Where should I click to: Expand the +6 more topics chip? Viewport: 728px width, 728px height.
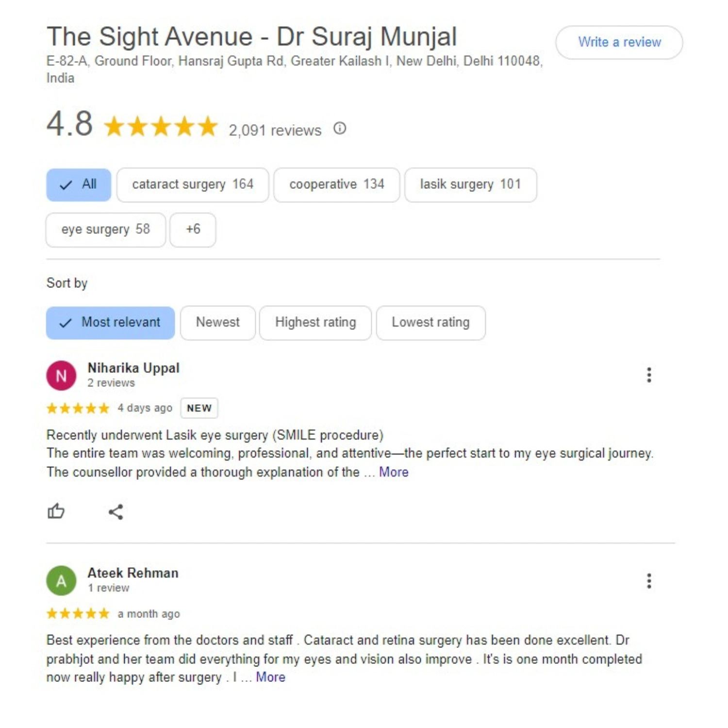click(x=193, y=230)
